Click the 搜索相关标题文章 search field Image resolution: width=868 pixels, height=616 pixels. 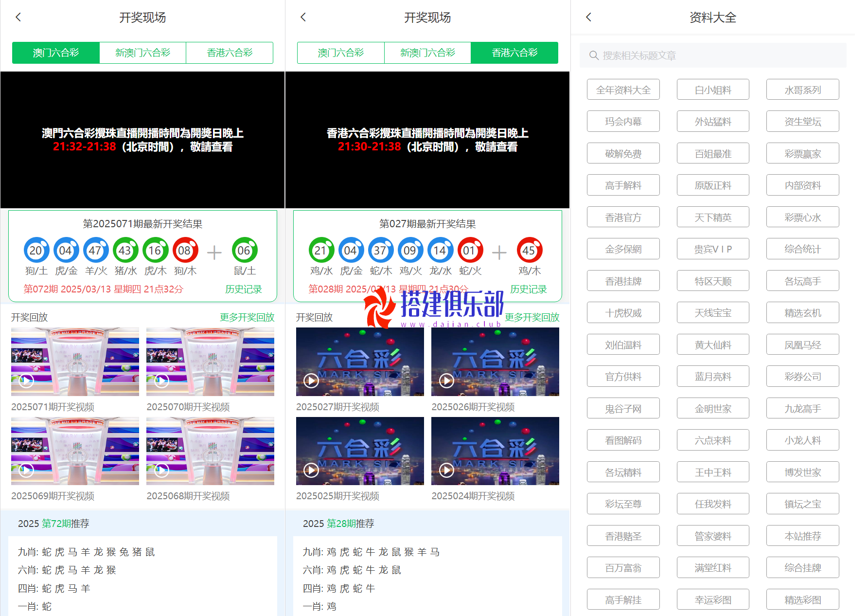(x=713, y=55)
